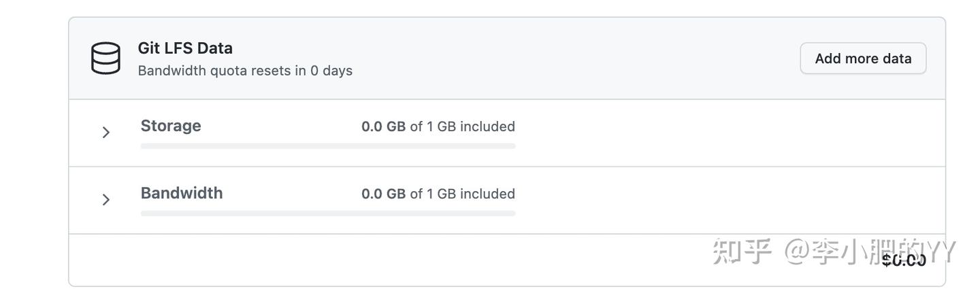Click the 知乎 watermark logo
This screenshot has height=291, width=980.
pyautogui.click(x=742, y=252)
